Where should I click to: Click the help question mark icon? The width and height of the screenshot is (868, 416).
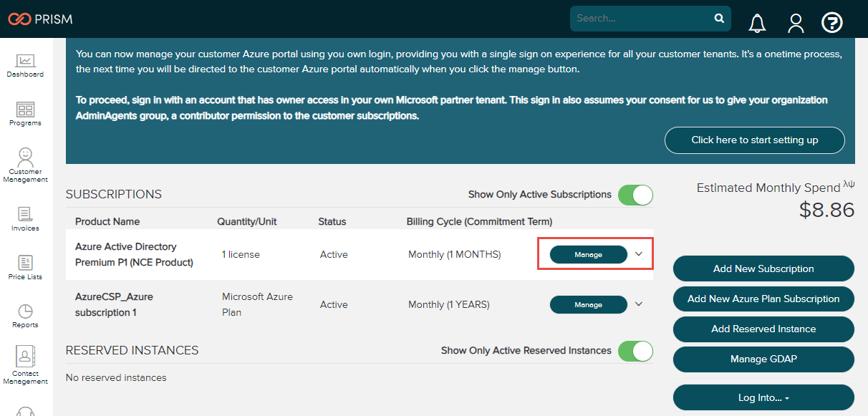831,23
